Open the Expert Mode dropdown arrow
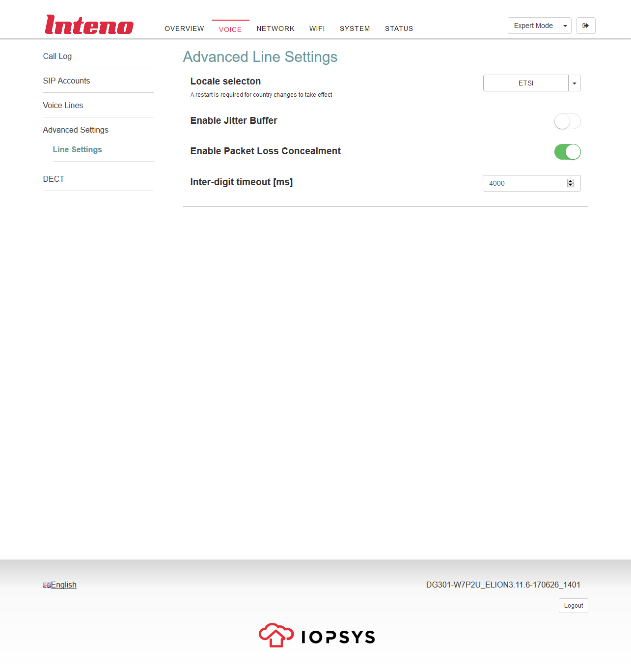Viewport: 631px width, 672px height. pyautogui.click(x=565, y=26)
